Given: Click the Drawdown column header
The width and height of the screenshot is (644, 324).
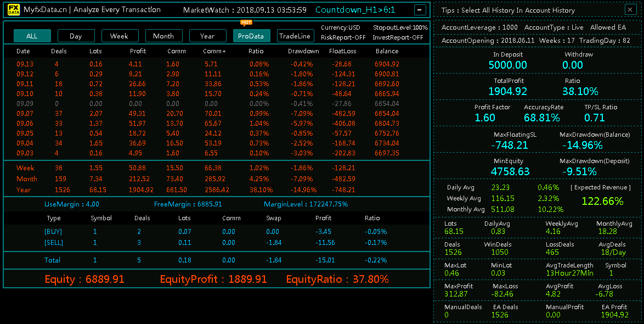Looking at the screenshot, I should pos(303,51).
